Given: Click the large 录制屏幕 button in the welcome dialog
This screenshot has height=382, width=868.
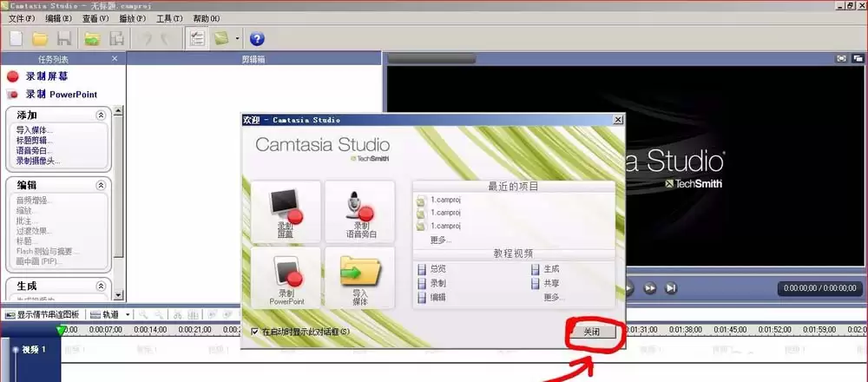Looking at the screenshot, I should [286, 212].
